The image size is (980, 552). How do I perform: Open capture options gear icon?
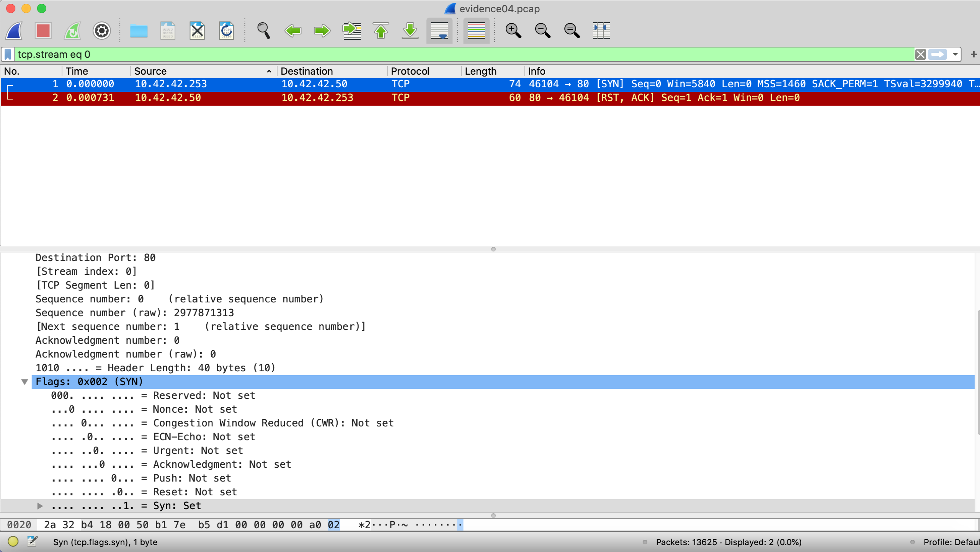click(102, 31)
